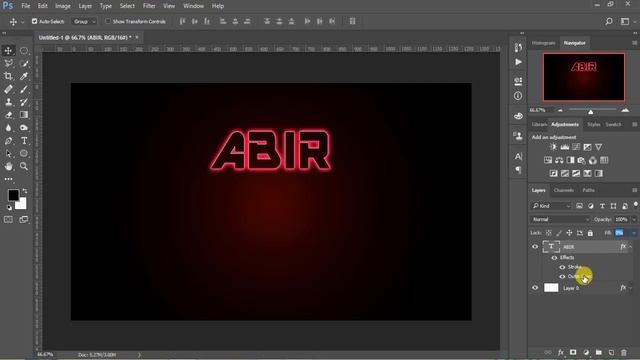This screenshot has height=360, width=640.
Task: Select the Hand tool
Action: (8, 167)
